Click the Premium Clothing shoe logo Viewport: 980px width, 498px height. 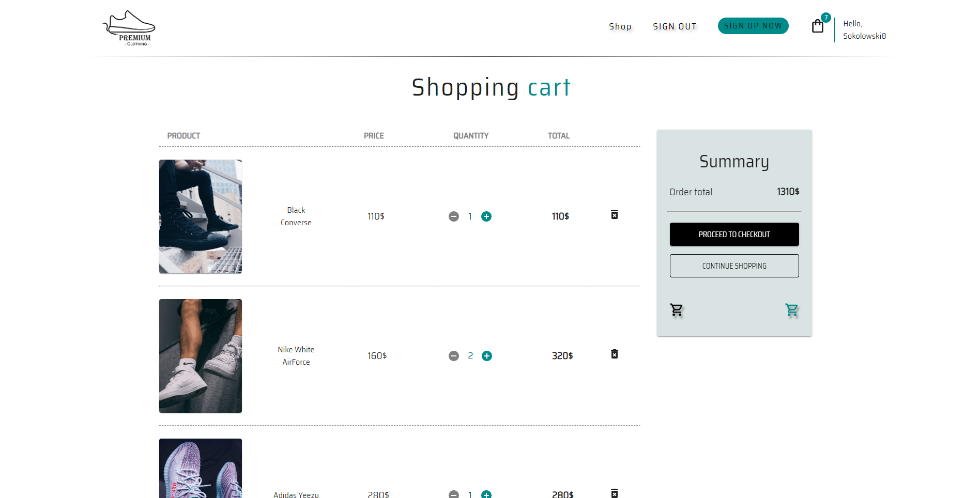coord(129,27)
